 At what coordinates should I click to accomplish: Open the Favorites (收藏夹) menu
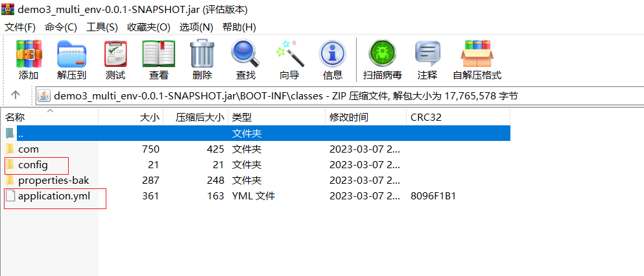[149, 27]
